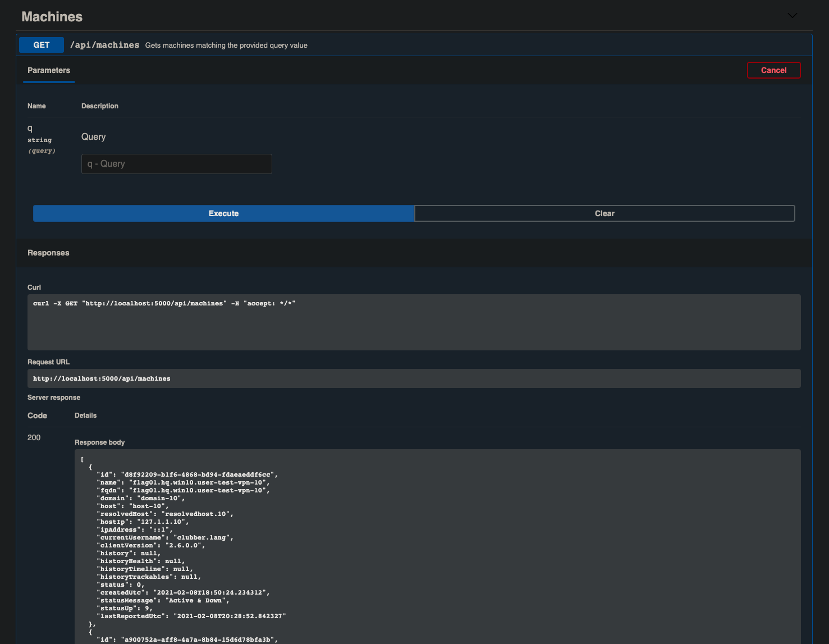Click the Request URL value

pyautogui.click(x=102, y=378)
